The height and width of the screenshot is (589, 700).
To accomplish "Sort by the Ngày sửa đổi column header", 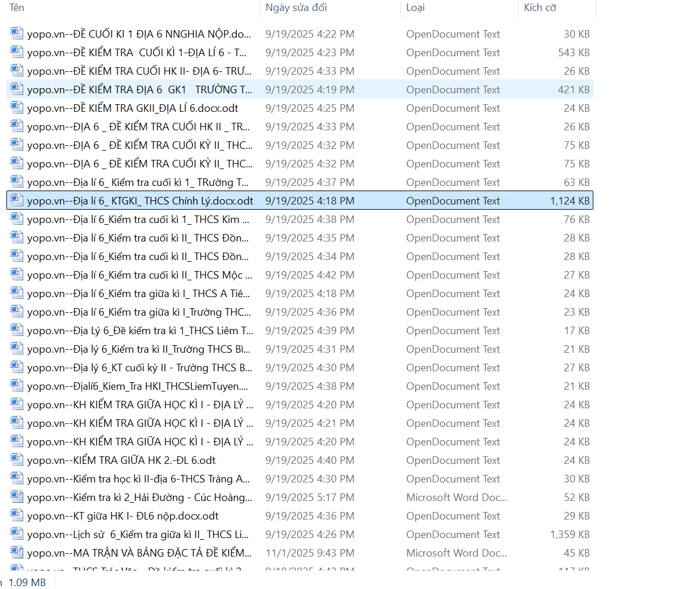I will tap(296, 8).
